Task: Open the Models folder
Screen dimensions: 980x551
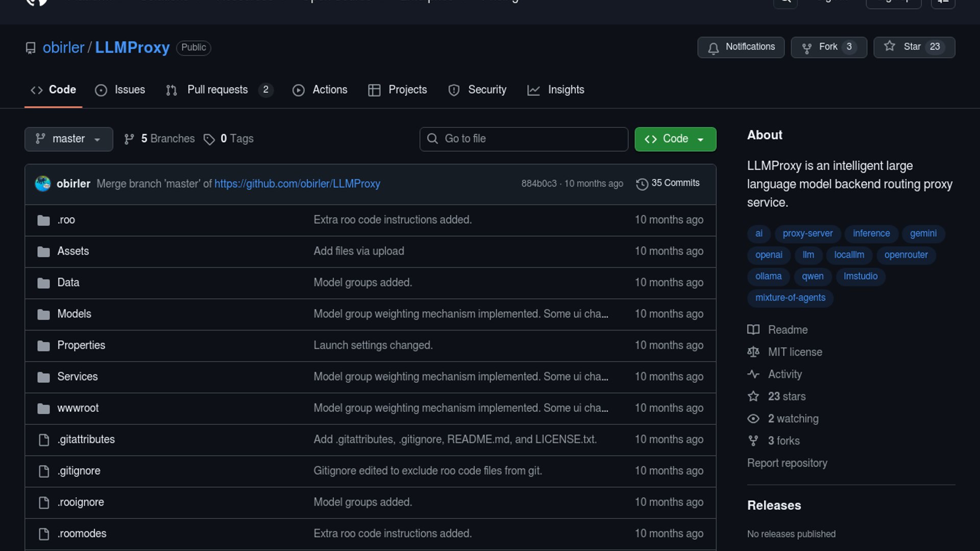Action: pos(74,314)
